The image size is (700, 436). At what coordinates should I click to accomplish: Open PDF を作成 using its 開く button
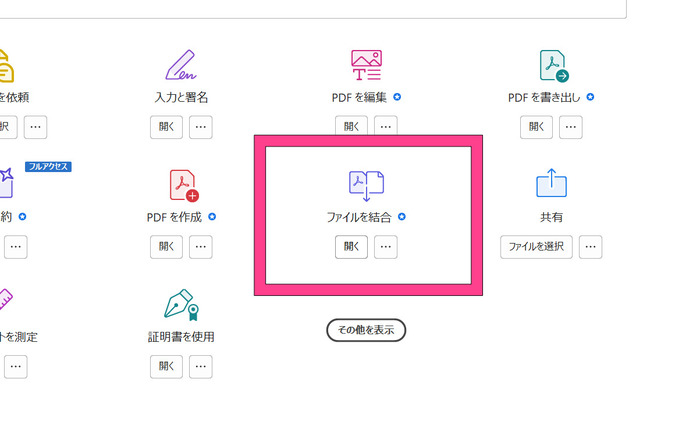[x=166, y=247]
